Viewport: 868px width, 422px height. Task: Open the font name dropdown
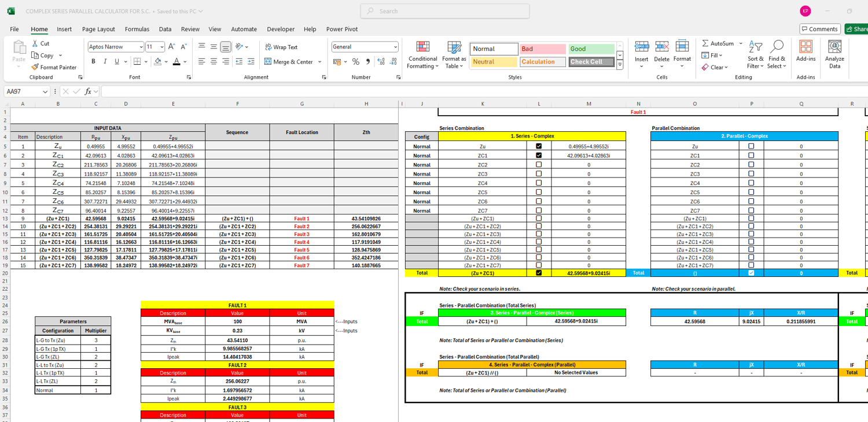[x=141, y=47]
